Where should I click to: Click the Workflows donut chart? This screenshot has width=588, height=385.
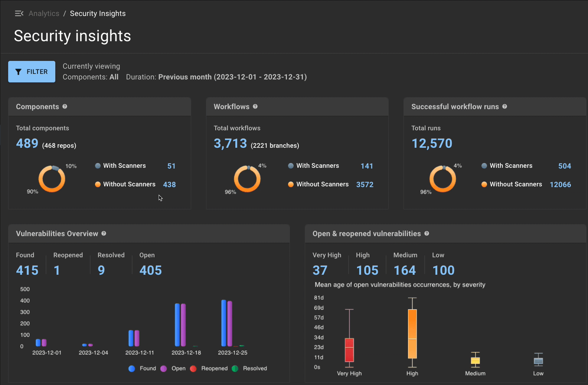coord(247,179)
